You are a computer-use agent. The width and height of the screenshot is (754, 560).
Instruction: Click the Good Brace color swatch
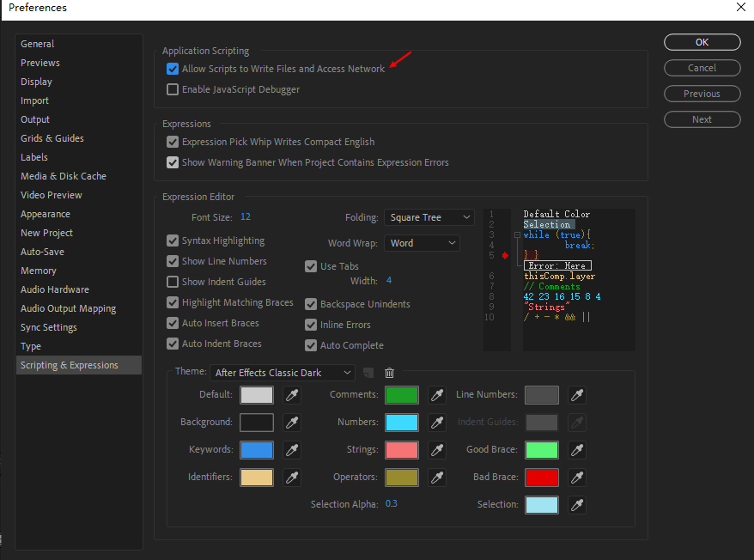pos(542,449)
